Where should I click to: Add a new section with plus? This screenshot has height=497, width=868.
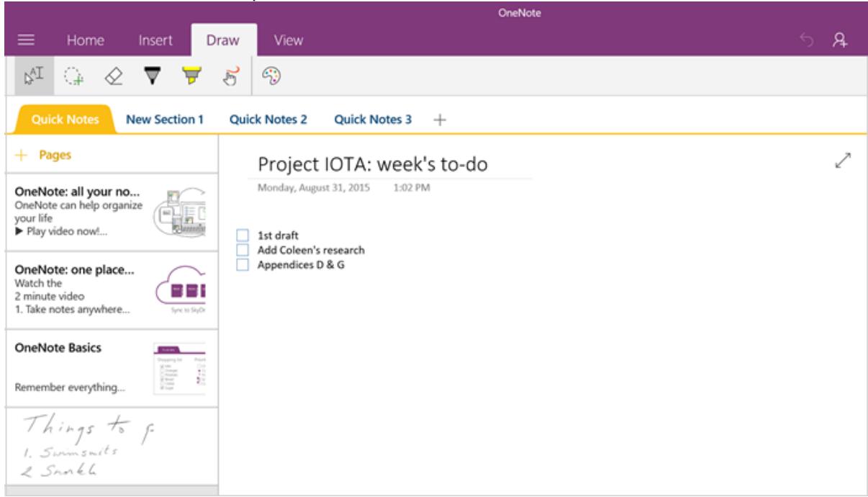pyautogui.click(x=438, y=120)
